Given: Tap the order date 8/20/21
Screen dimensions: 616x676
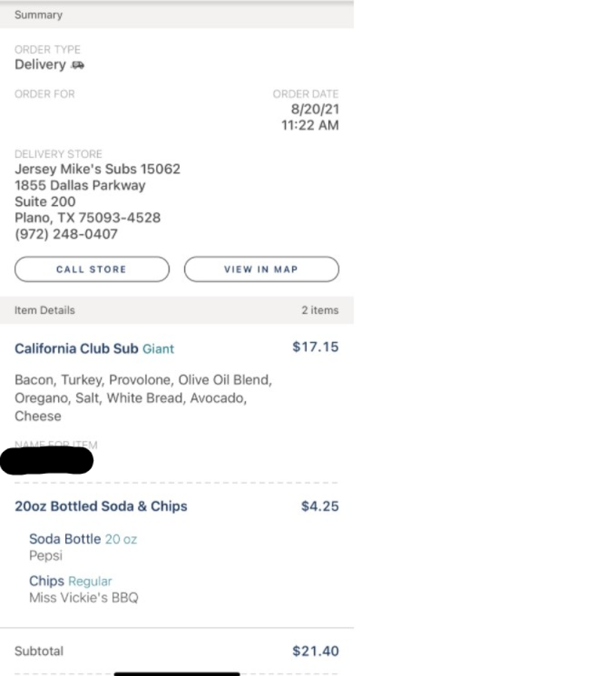Looking at the screenshot, I should tap(315, 109).
